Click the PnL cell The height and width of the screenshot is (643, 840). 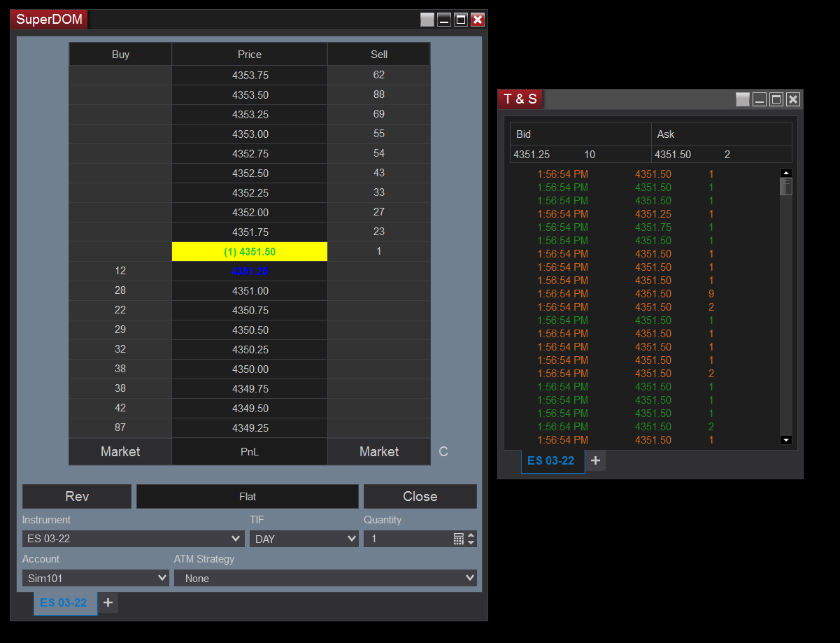(x=250, y=452)
